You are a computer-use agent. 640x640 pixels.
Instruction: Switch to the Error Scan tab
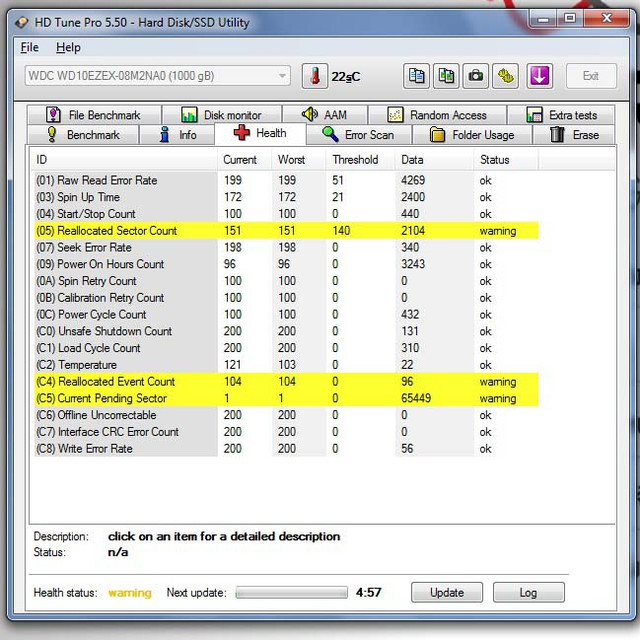point(359,135)
